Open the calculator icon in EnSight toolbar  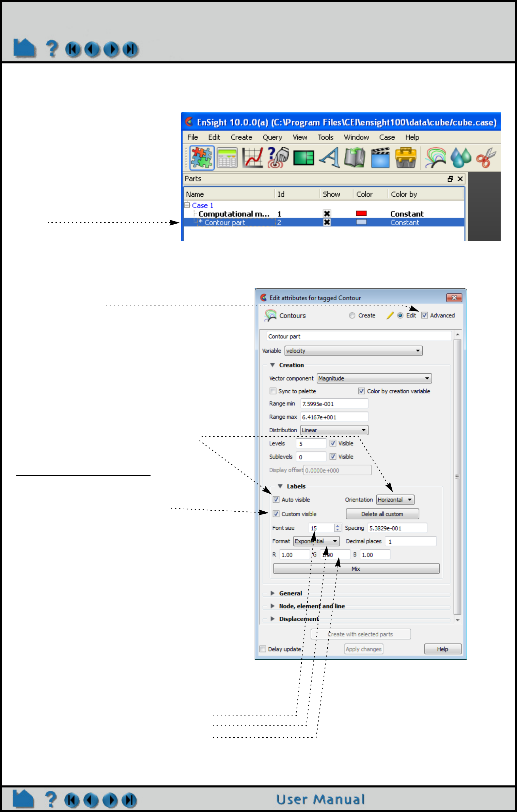(227, 158)
